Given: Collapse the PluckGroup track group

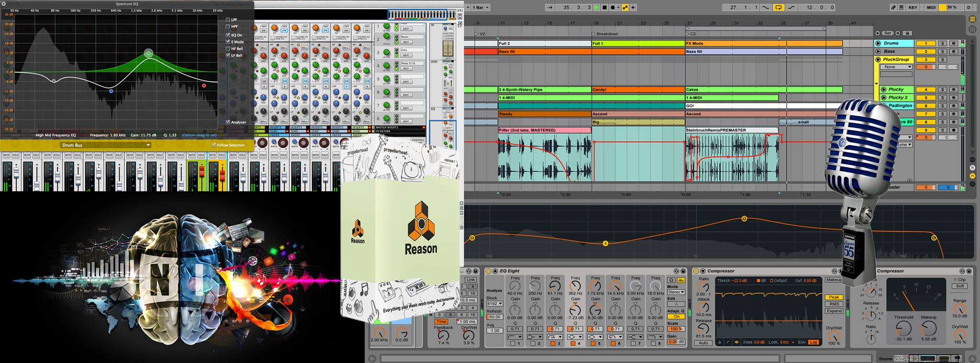Looking at the screenshot, I should coord(878,59).
